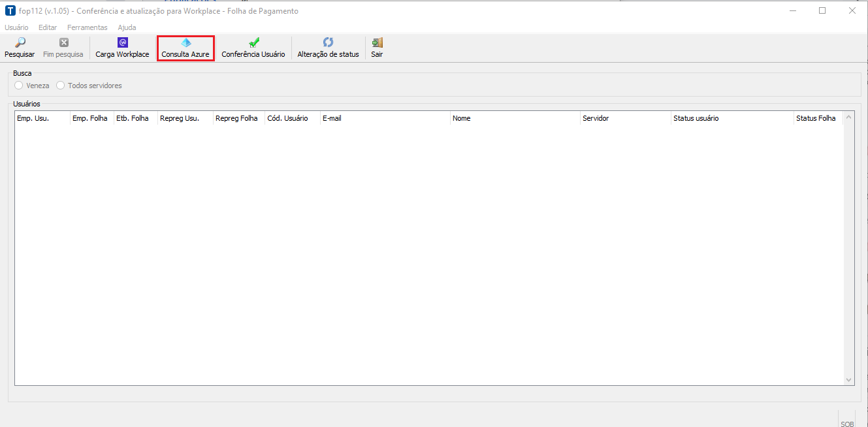Click the Pesquisar magnifier icon
The image size is (868, 427).
tap(20, 42)
